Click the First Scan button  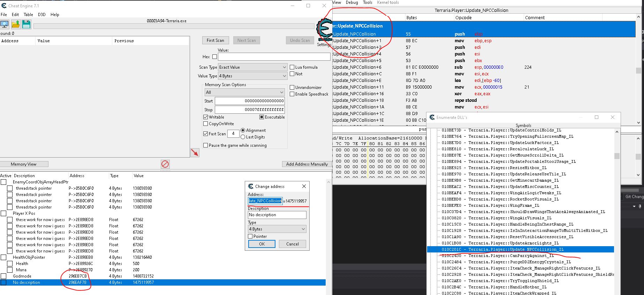tap(215, 40)
